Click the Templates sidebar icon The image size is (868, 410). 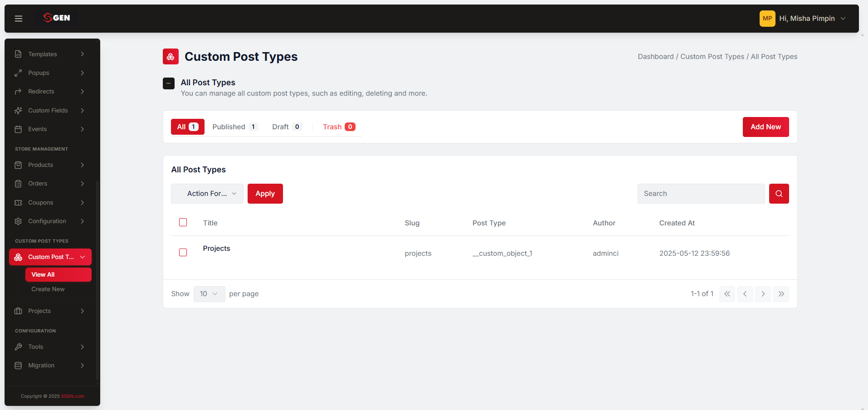(x=18, y=54)
